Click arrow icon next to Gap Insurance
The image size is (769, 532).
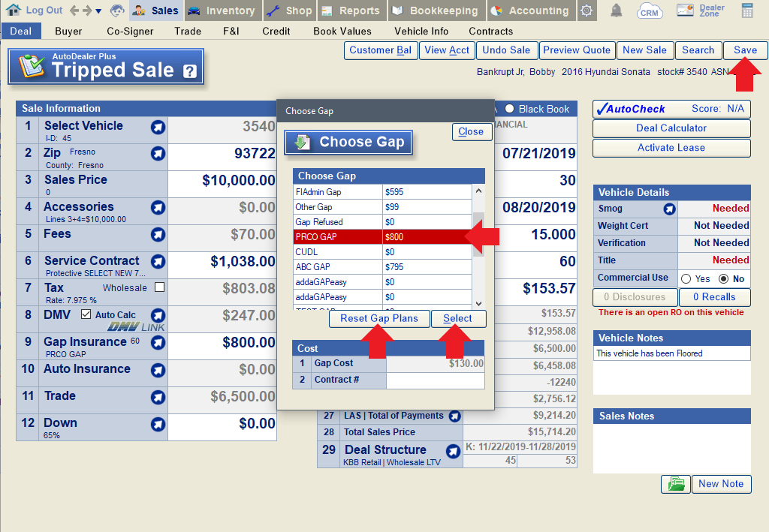click(158, 342)
